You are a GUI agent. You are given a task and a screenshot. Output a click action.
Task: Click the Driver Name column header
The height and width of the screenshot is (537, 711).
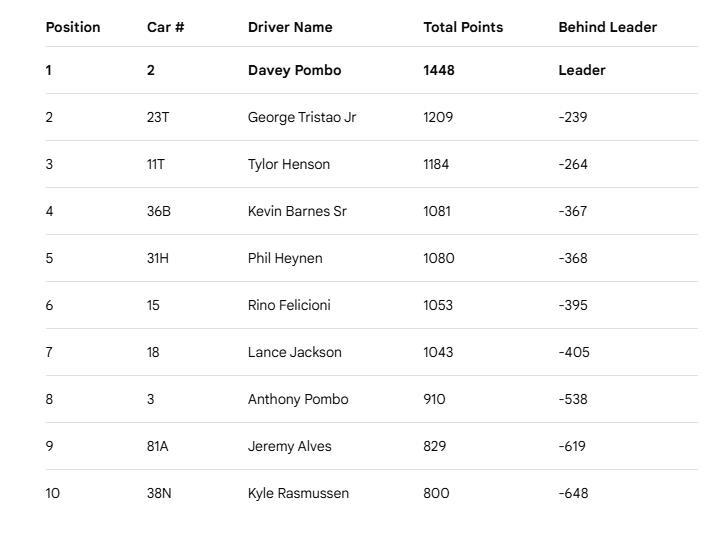290,27
